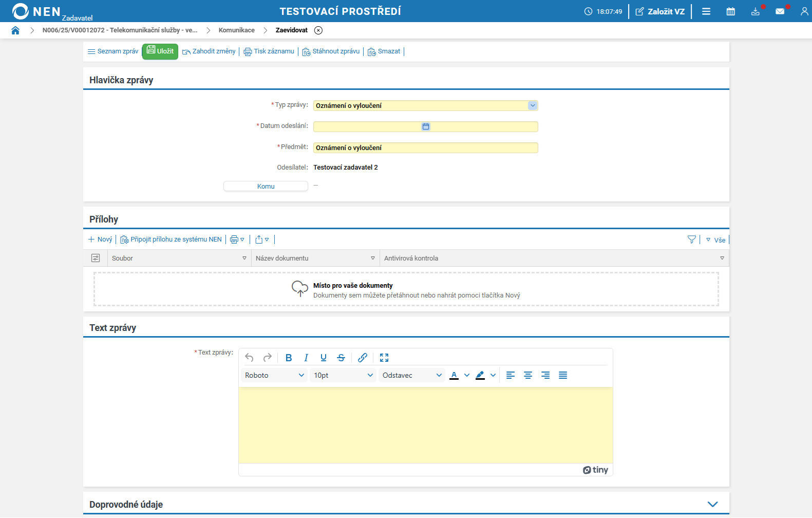Image resolution: width=812 pixels, height=518 pixels.
Task: Click the green Uložit button
Action: click(160, 51)
